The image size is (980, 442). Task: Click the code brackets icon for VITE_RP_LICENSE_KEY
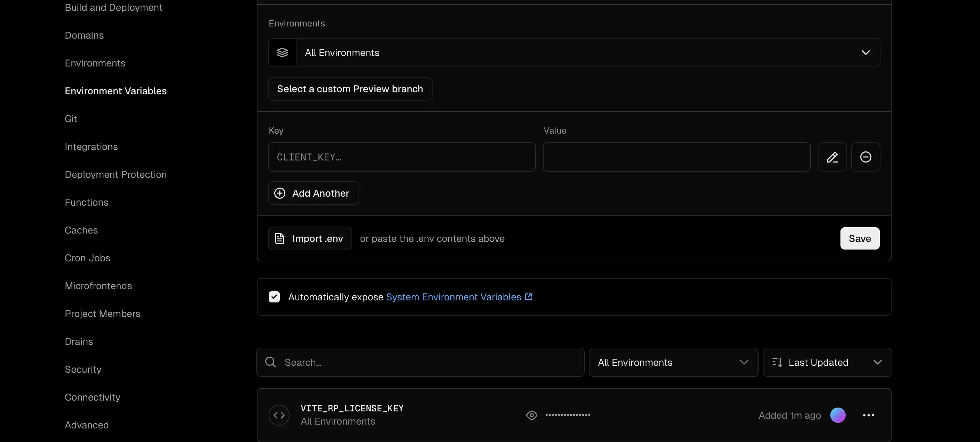tap(279, 415)
